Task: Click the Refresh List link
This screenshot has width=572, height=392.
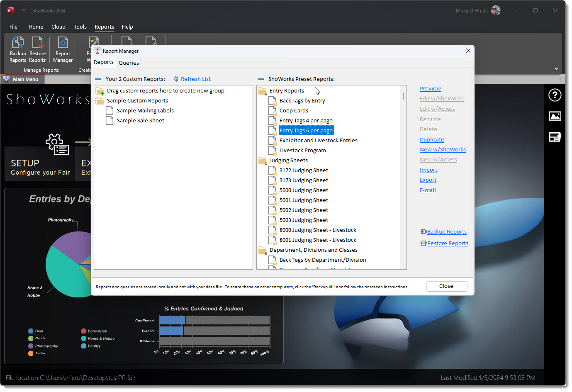Action: pyautogui.click(x=196, y=79)
